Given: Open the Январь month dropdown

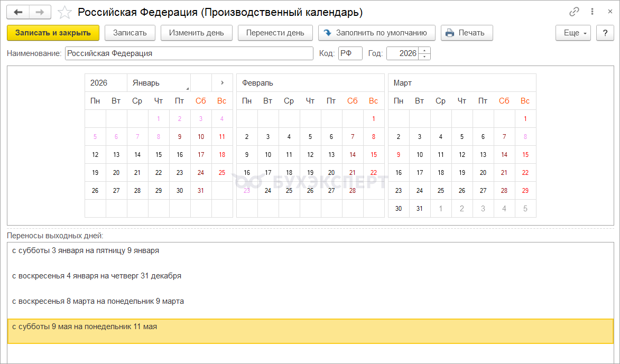Looking at the screenshot, I should tap(159, 83).
